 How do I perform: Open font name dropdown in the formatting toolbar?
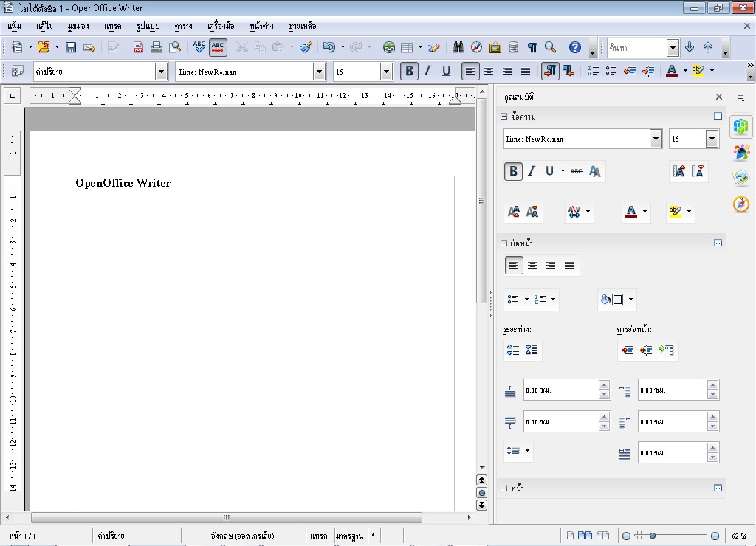(x=319, y=72)
